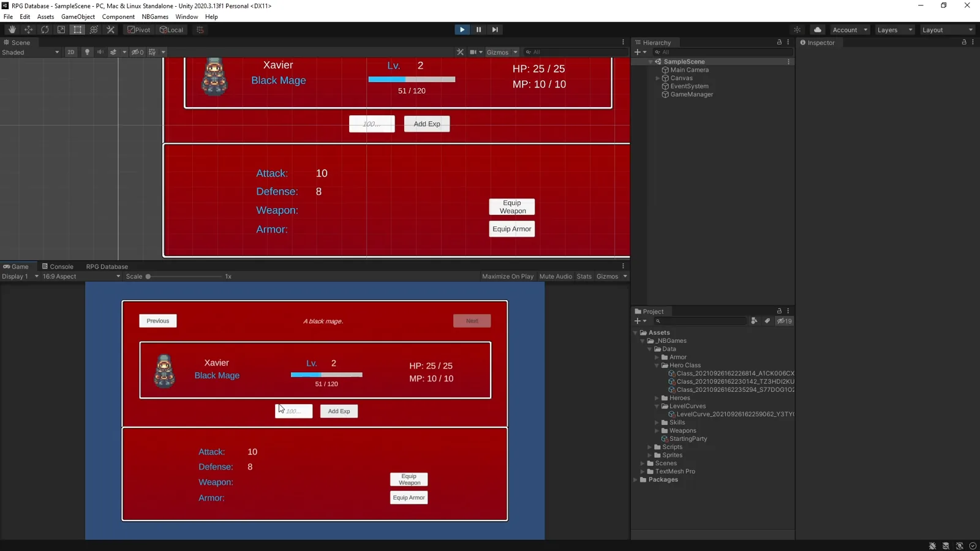Open custom editor tools
This screenshot has width=980, height=551.
[110, 29]
